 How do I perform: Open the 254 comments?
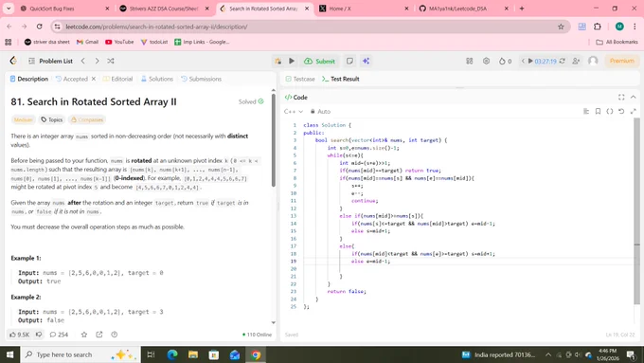[x=59, y=335]
